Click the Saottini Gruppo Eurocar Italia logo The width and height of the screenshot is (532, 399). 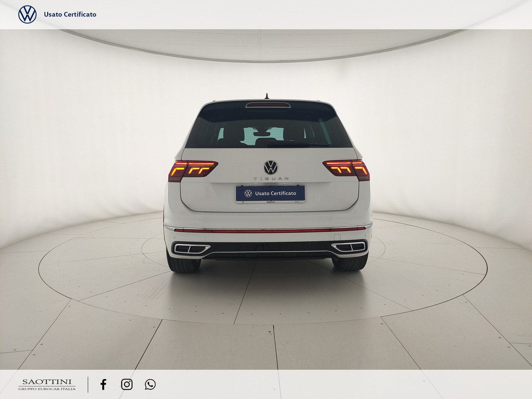point(47,384)
